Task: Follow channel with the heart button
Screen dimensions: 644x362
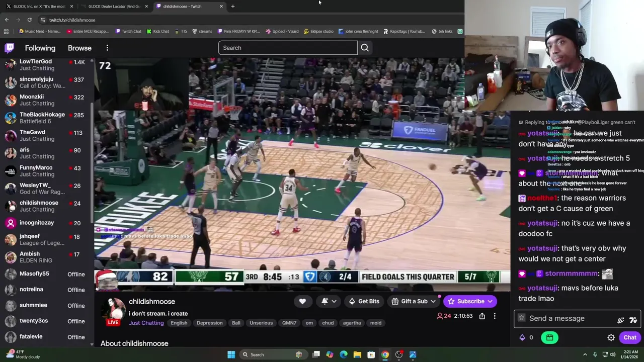Action: 302,301
